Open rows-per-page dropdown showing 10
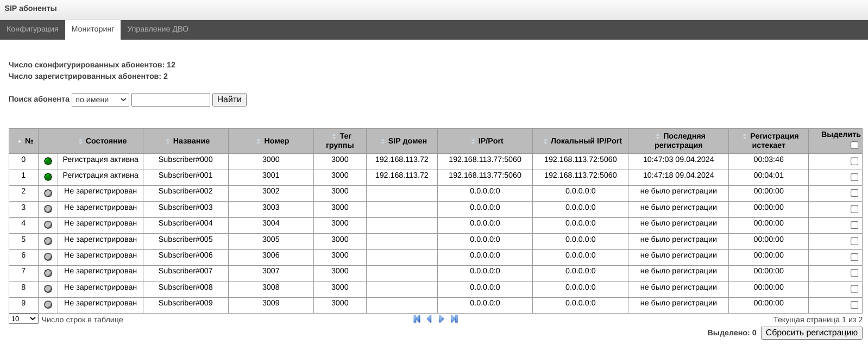This screenshot has height=344, width=868. pos(23,319)
